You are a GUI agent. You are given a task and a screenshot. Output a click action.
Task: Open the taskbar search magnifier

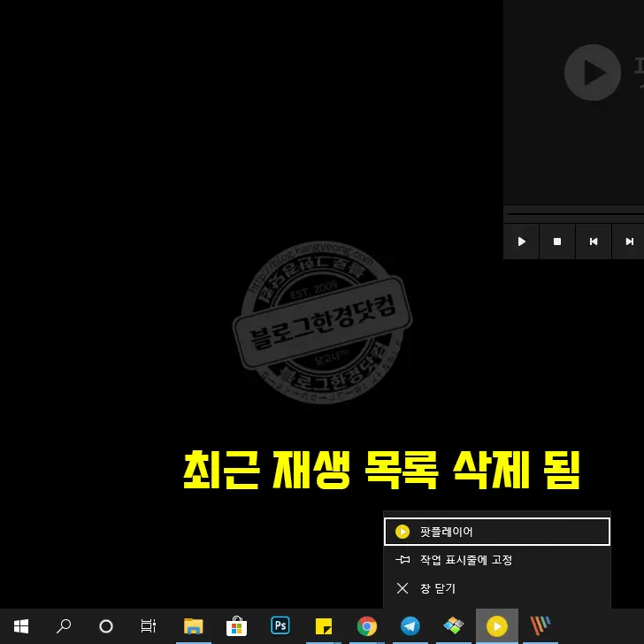click(64, 626)
